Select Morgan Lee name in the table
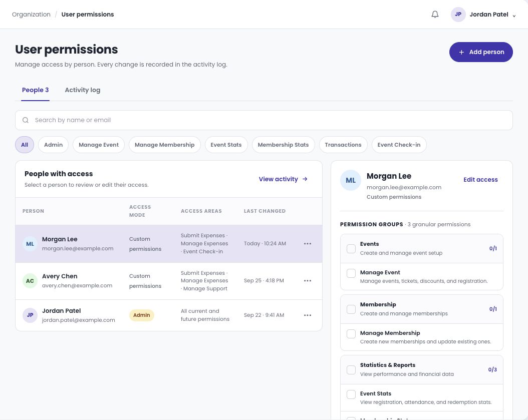Viewport: 528px width, 420px height. [x=60, y=239]
